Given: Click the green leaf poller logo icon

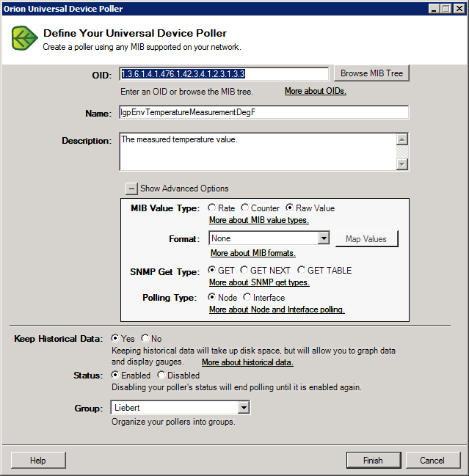Looking at the screenshot, I should (25, 38).
